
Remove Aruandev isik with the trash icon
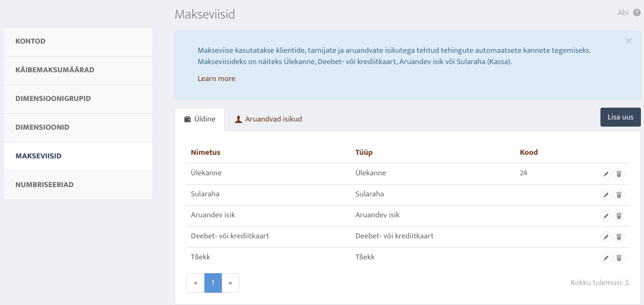click(x=619, y=216)
